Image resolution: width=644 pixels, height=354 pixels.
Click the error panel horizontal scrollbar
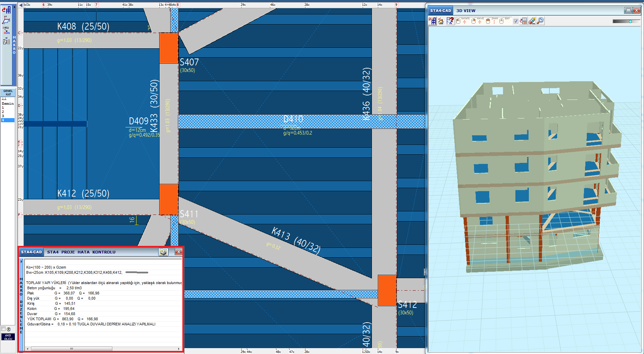click(x=72, y=349)
